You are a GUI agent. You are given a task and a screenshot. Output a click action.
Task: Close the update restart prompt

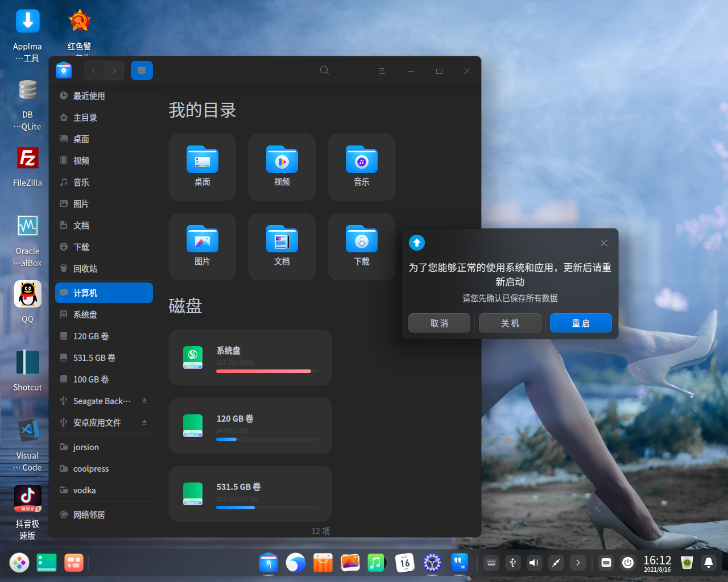[604, 243]
